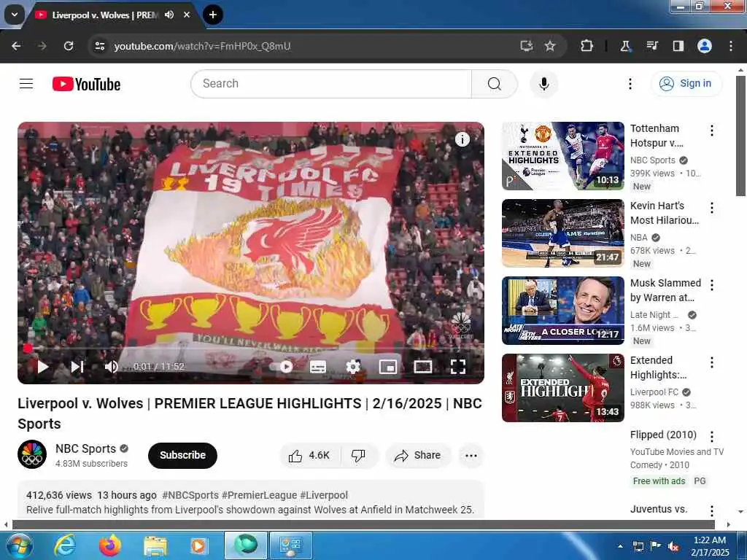Like the video with 4.6K likes
Image resolution: width=747 pixels, height=560 pixels.
[x=309, y=456]
